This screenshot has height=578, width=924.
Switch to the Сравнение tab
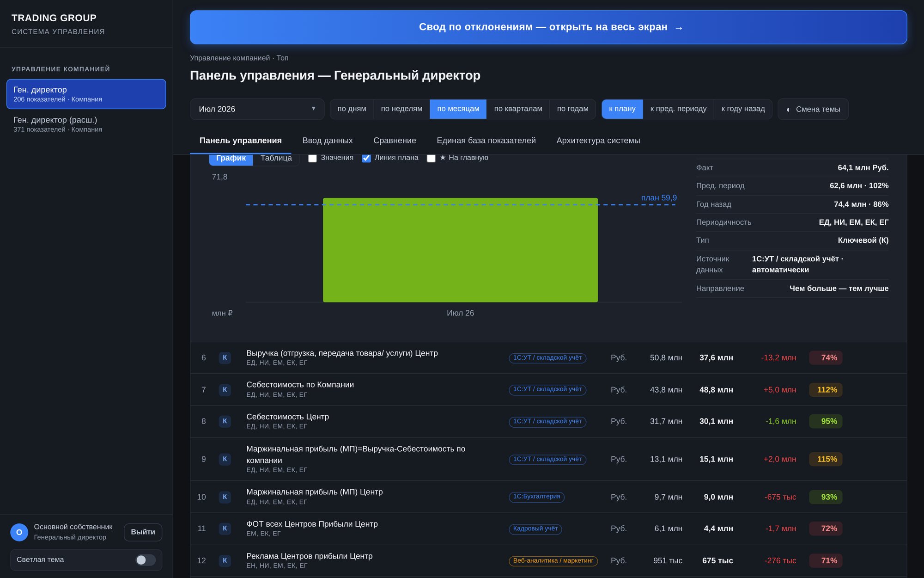coord(395,141)
